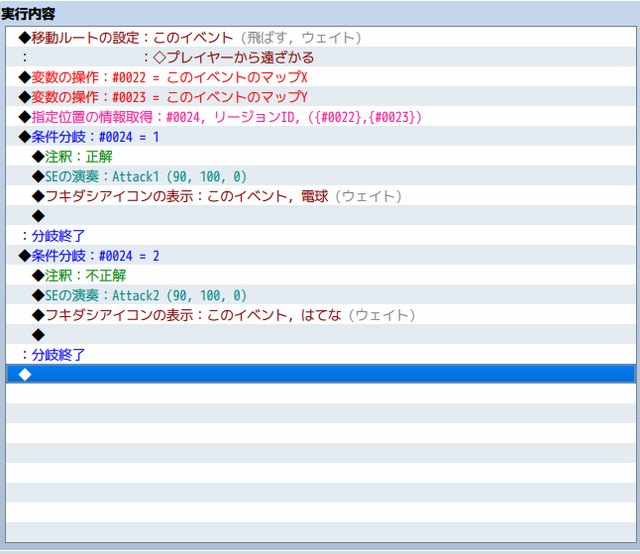
Task: Select the 移動ルートの設定 command row
Action: click(321, 38)
